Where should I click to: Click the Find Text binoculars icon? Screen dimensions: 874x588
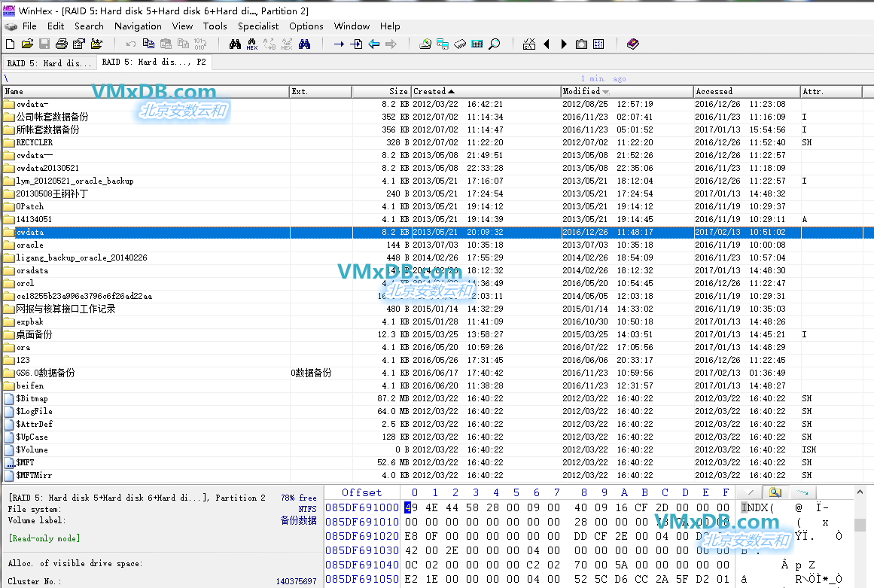coord(235,44)
